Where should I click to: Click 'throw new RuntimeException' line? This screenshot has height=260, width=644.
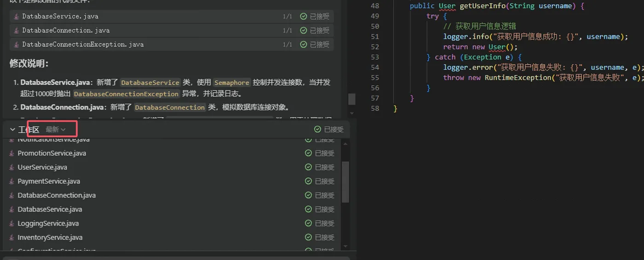543,78
